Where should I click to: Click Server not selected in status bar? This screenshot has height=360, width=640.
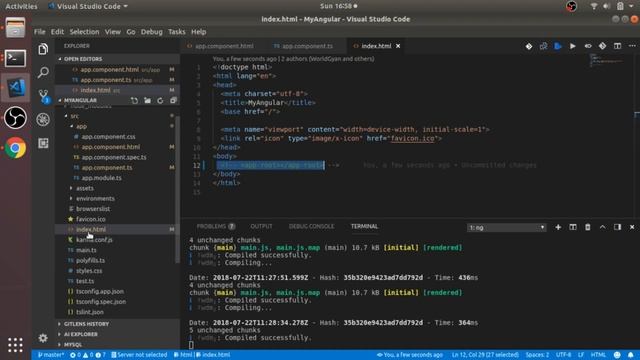coord(139,355)
